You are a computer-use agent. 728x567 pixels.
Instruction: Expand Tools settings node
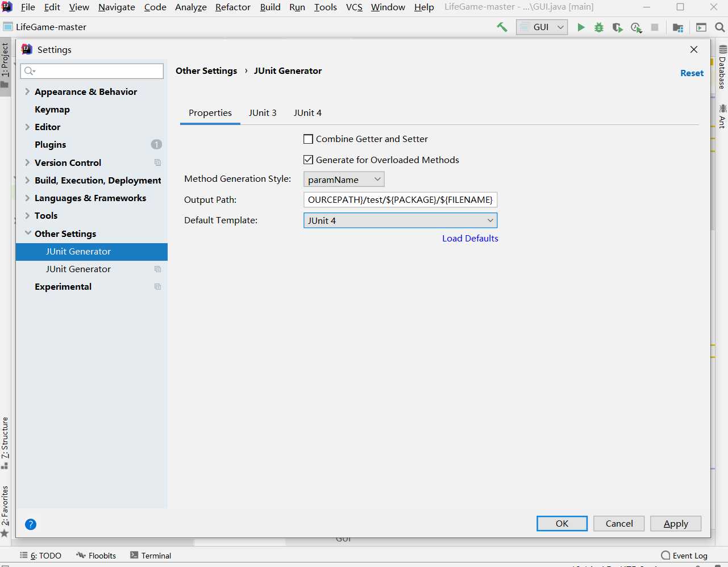[27, 215]
